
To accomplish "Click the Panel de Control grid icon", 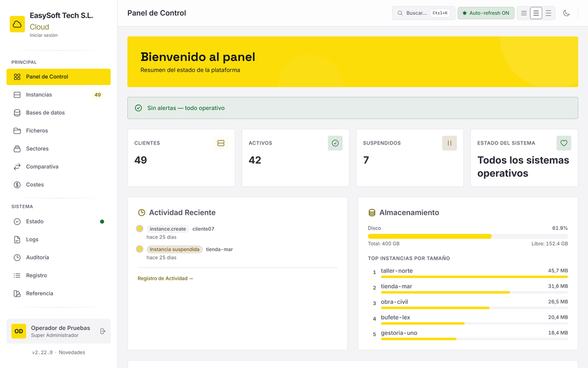I will [x=17, y=77].
